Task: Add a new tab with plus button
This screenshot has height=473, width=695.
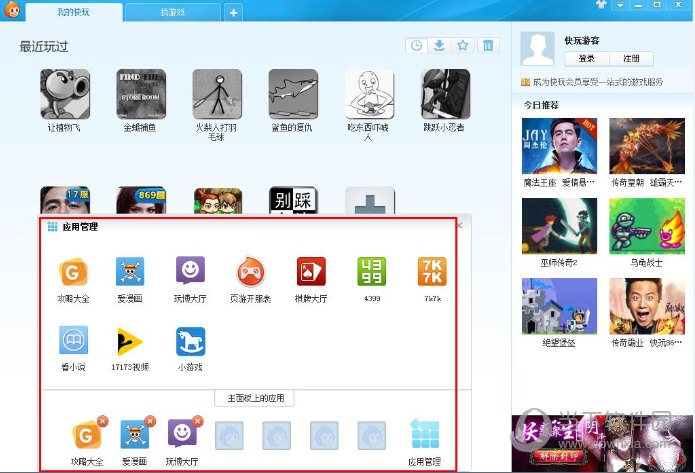Action: pyautogui.click(x=233, y=13)
